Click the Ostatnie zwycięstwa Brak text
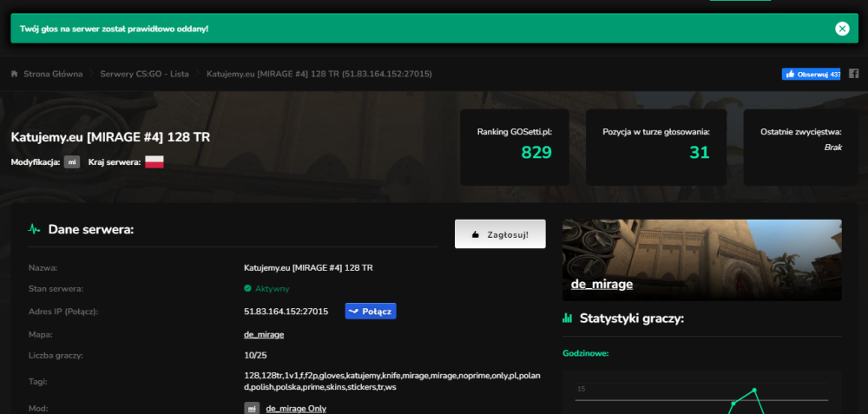Image resolution: width=868 pixels, height=414 pixels. pyautogui.click(x=832, y=148)
